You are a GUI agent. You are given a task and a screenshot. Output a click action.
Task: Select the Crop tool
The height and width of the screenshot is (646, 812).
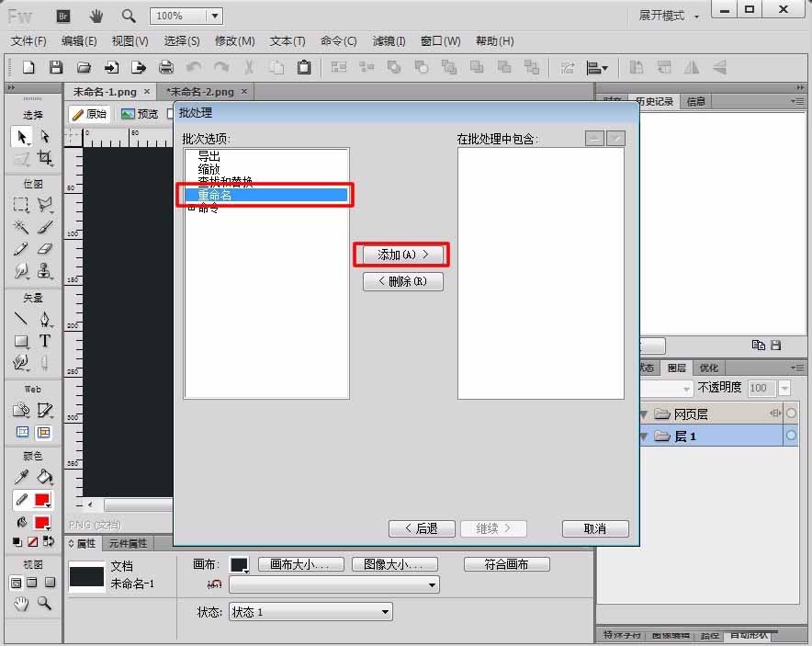click(46, 157)
